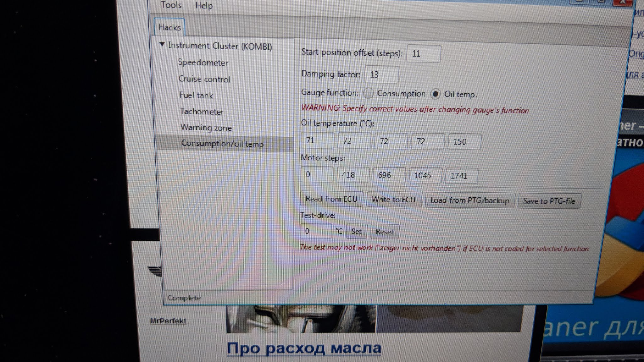Select the Consumption gauge function radio

pyautogui.click(x=368, y=93)
